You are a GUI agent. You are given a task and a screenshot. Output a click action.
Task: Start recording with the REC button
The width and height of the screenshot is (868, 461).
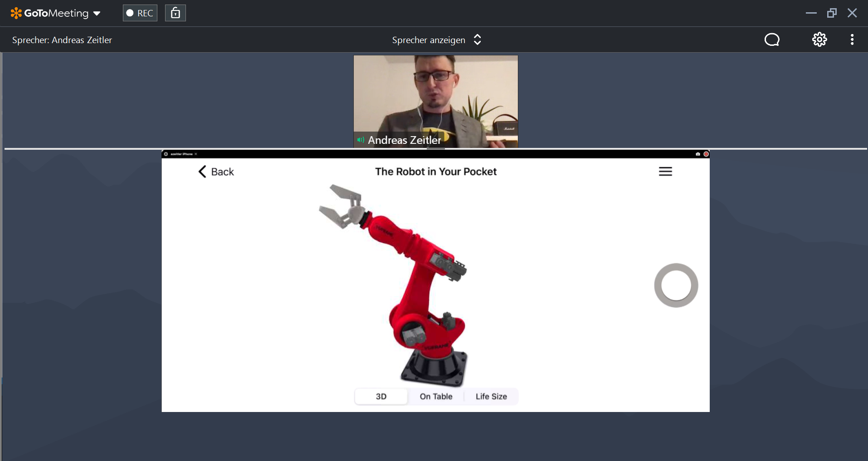(x=140, y=13)
